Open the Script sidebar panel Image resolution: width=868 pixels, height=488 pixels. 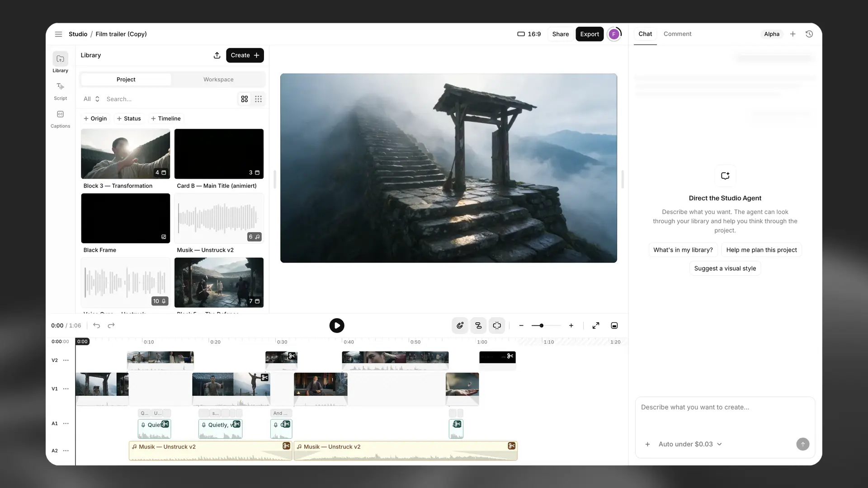pos(60,91)
